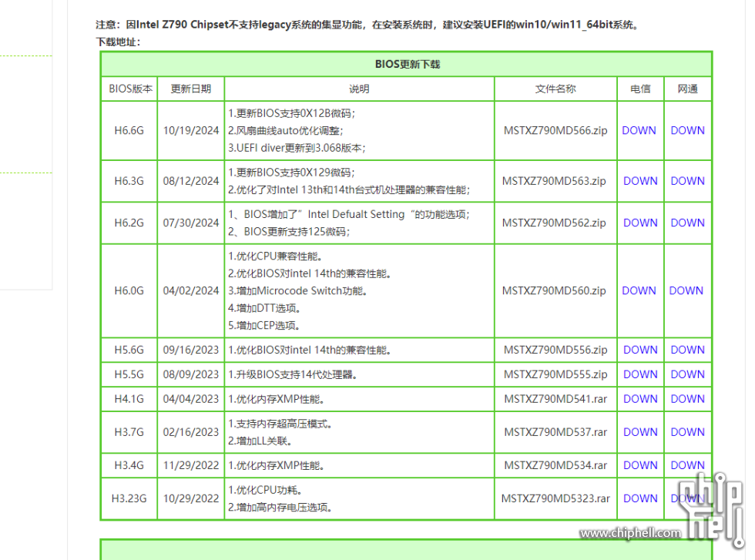The height and width of the screenshot is (560, 755).
Task: Click the 说明 column header
Action: coord(359,89)
